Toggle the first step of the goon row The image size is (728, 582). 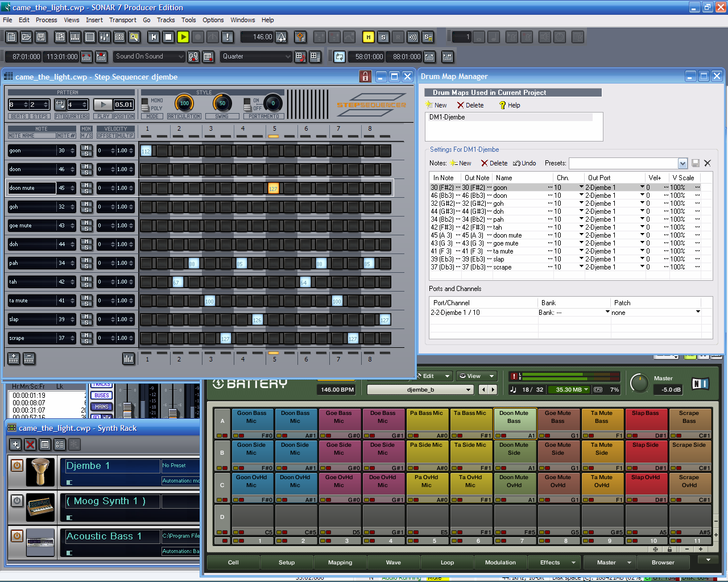(146, 151)
